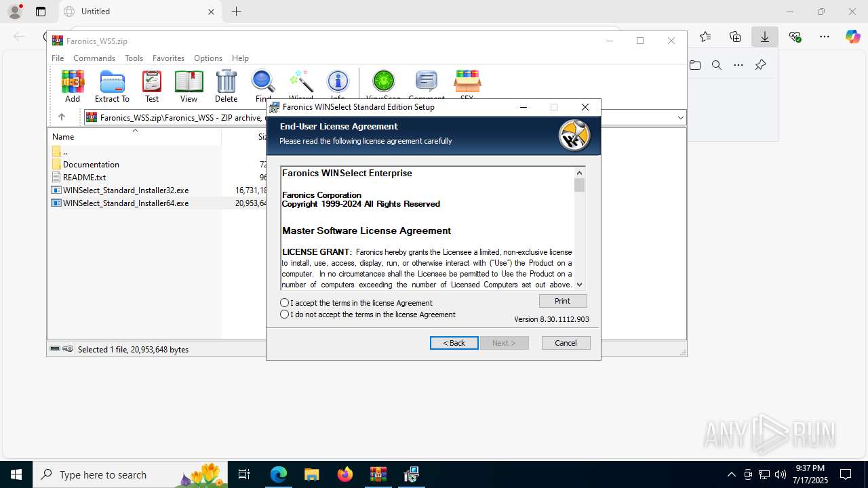868x488 pixels.
Task: Show archive Info
Action: click(x=338, y=86)
